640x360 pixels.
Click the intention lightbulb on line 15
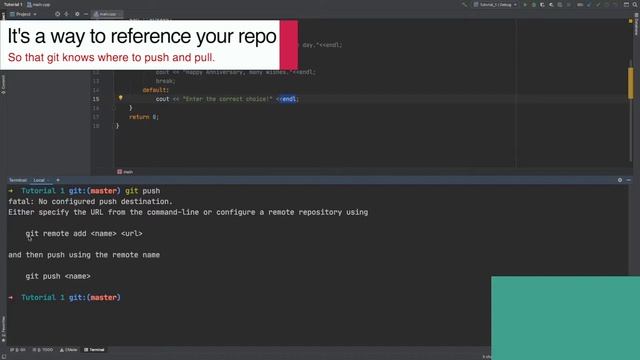[x=120, y=98]
